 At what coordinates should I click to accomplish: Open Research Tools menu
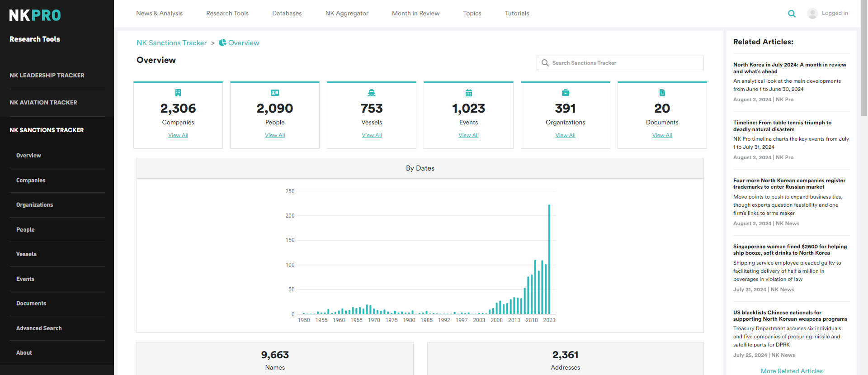[x=227, y=13]
